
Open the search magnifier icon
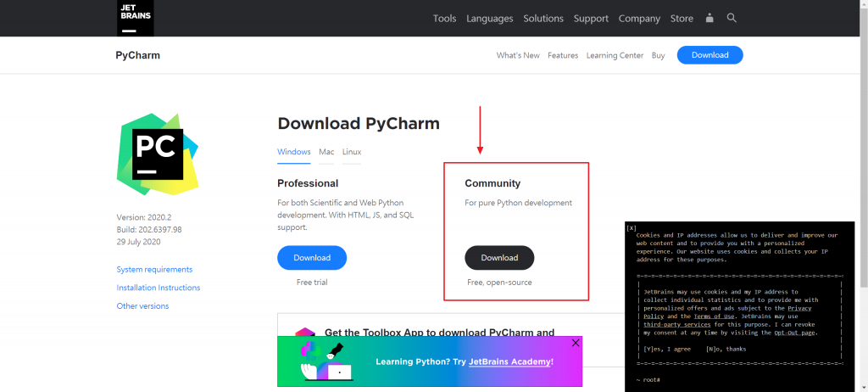(732, 19)
